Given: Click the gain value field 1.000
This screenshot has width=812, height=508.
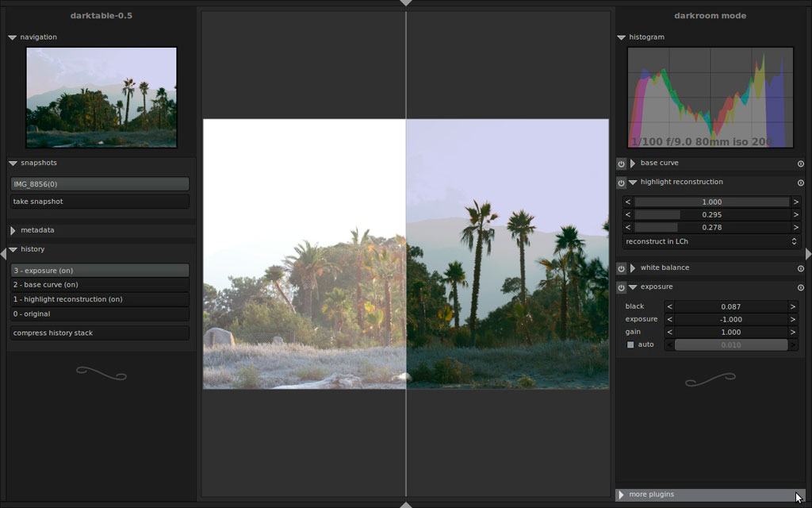Looking at the screenshot, I should coord(730,333).
